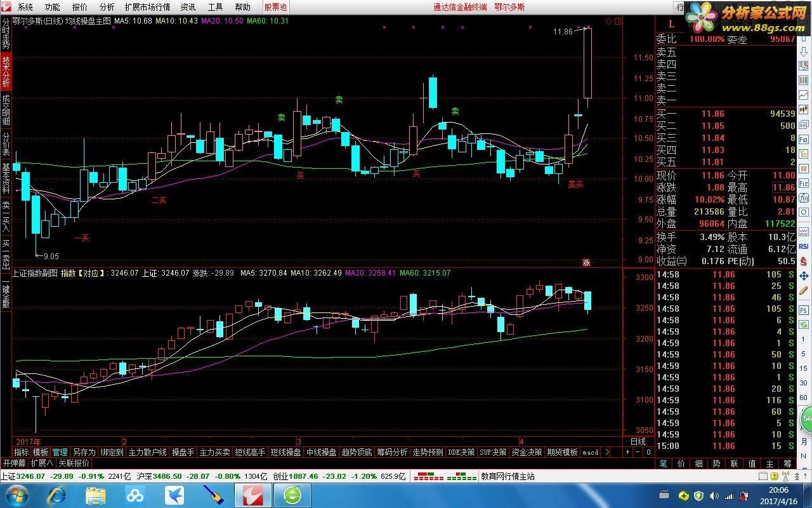Click the orange 自 self-select icon
The height and width of the screenshot is (508, 812).
point(804,168)
